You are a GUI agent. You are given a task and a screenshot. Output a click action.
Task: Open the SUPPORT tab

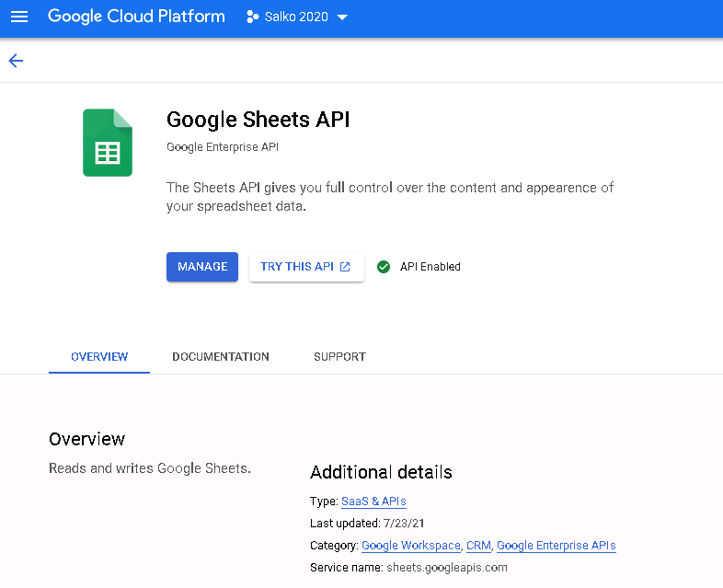click(x=339, y=356)
